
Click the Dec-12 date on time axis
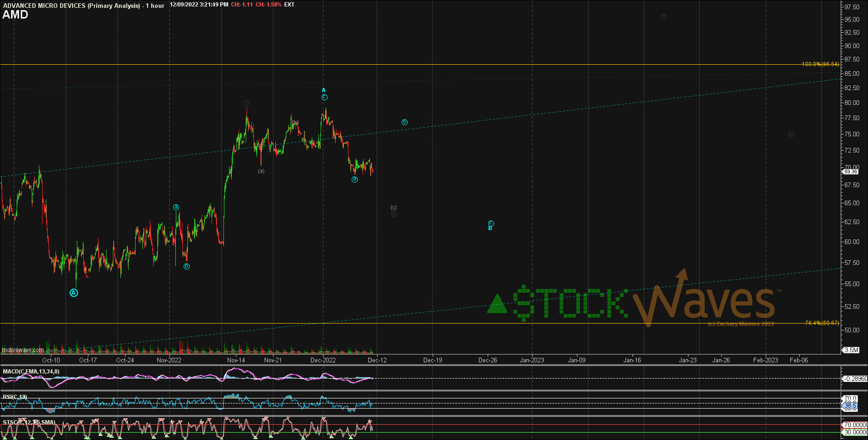(x=377, y=360)
